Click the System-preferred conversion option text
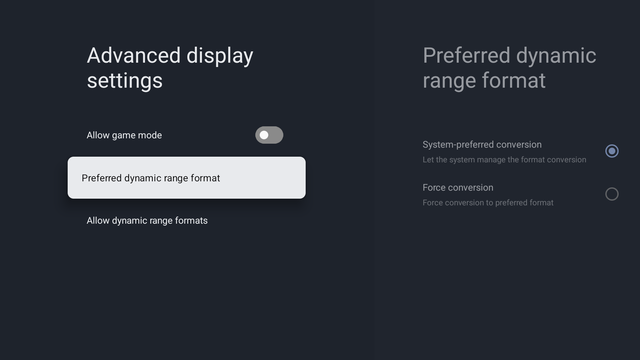This screenshot has width=640, height=360. [482, 144]
